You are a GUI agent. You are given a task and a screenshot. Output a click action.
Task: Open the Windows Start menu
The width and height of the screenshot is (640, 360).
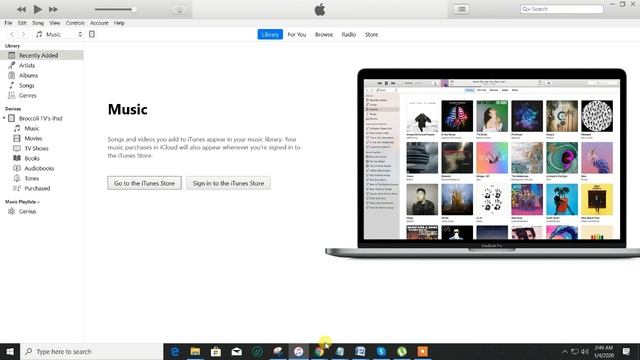click(x=10, y=351)
